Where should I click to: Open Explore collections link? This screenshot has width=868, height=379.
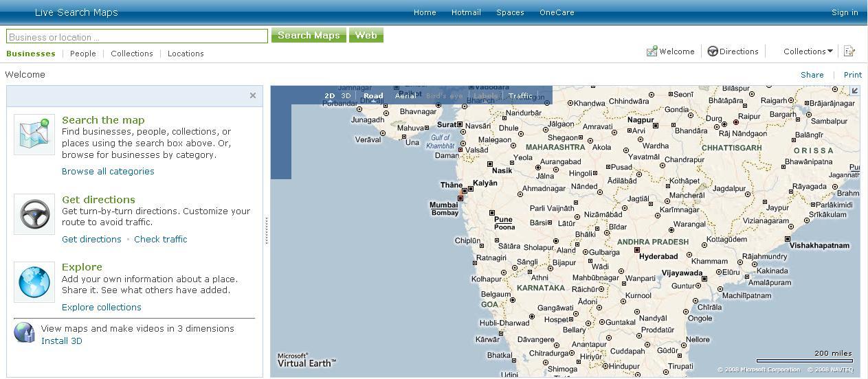[x=102, y=308]
